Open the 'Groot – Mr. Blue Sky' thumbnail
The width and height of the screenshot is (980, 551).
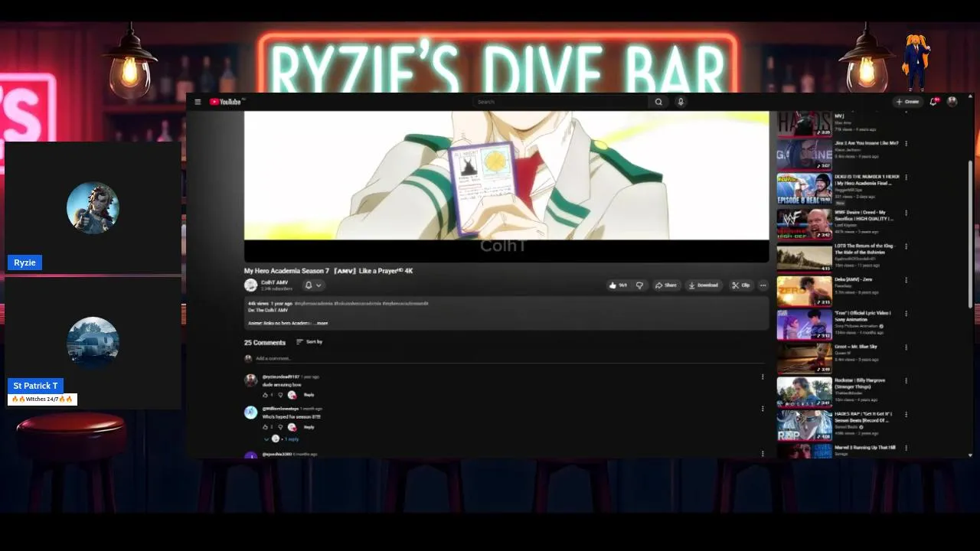(804, 358)
